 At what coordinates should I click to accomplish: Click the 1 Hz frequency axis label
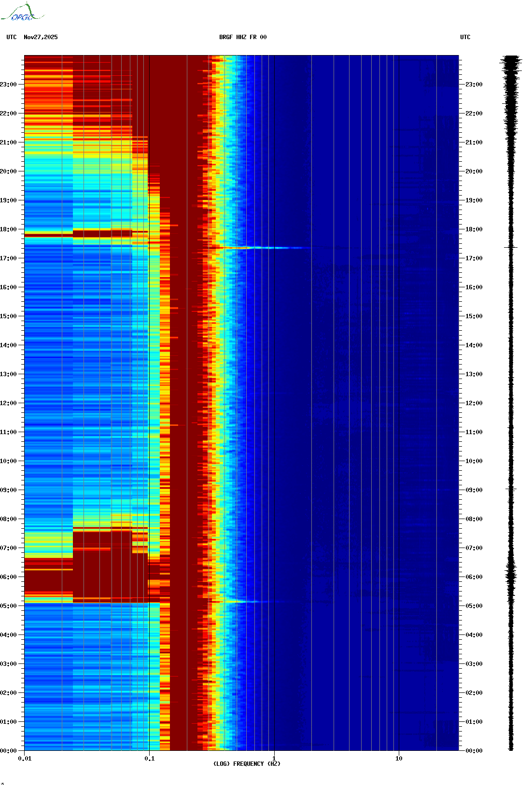tap(274, 759)
